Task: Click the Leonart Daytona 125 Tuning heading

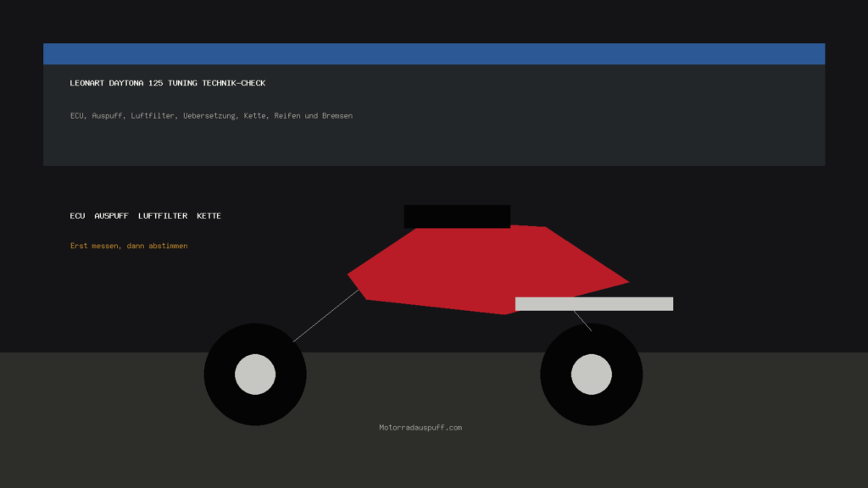Action: click(x=168, y=83)
